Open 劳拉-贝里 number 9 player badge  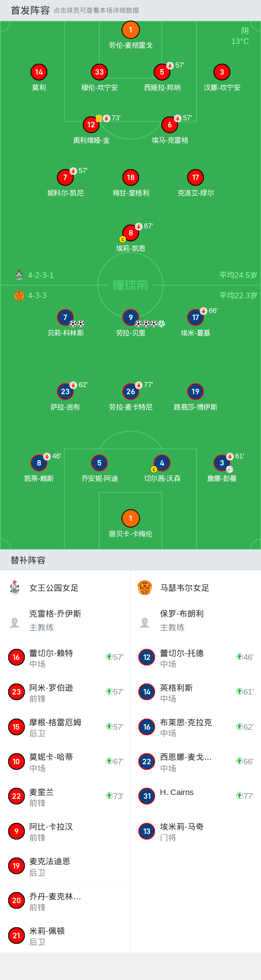(131, 317)
